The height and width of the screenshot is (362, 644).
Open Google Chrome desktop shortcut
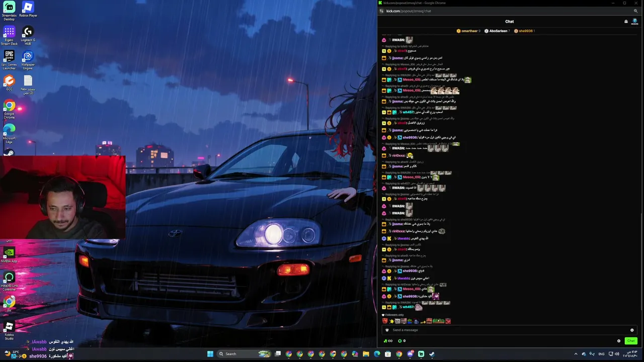[x=9, y=110]
